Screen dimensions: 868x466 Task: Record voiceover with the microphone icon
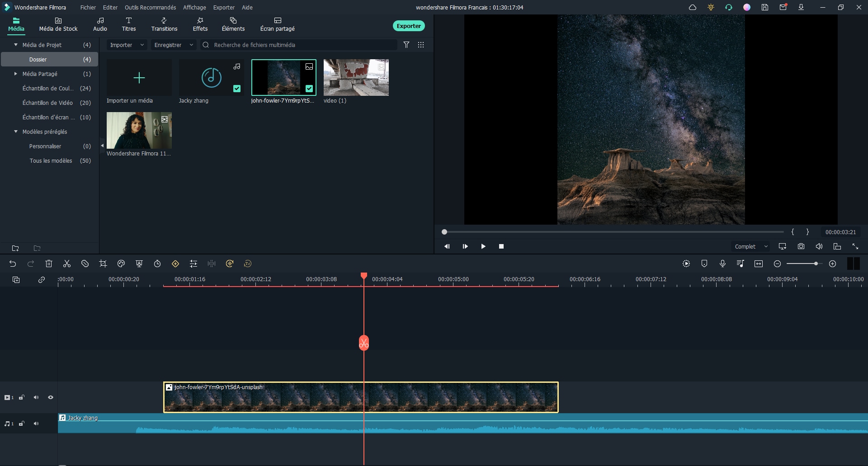[x=722, y=264]
